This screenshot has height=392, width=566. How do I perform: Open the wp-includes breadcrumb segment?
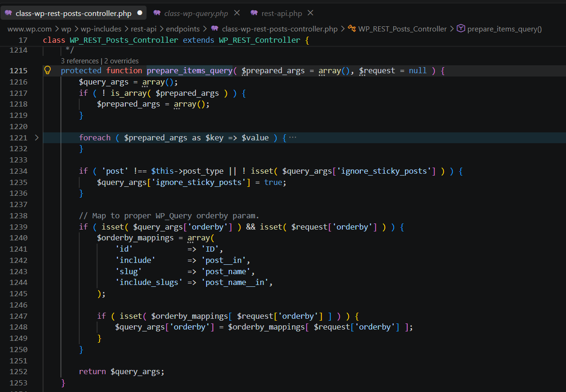click(101, 29)
